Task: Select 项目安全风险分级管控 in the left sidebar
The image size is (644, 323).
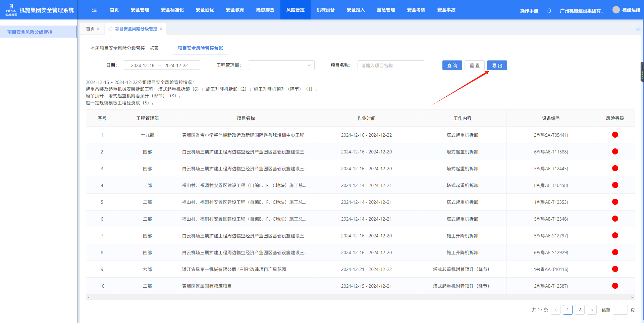Action: pyautogui.click(x=30, y=32)
